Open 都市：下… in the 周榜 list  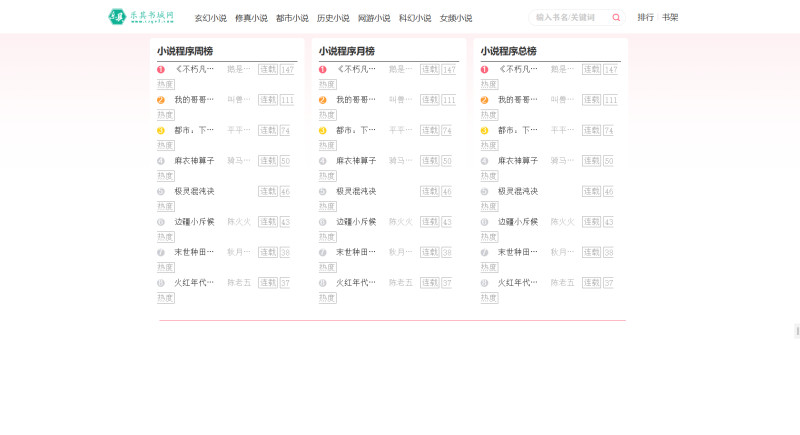pos(194,131)
